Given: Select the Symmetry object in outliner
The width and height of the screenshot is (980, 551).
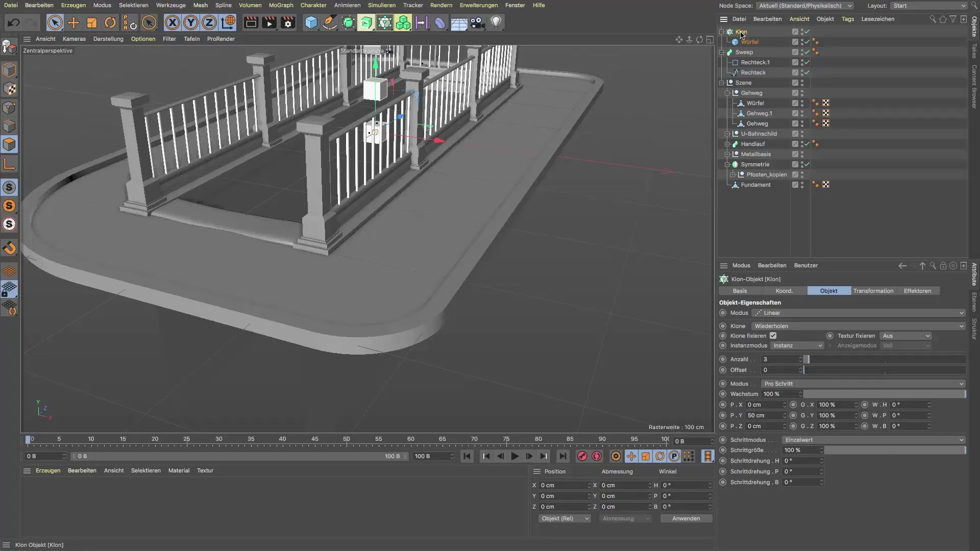Looking at the screenshot, I should click(x=754, y=163).
